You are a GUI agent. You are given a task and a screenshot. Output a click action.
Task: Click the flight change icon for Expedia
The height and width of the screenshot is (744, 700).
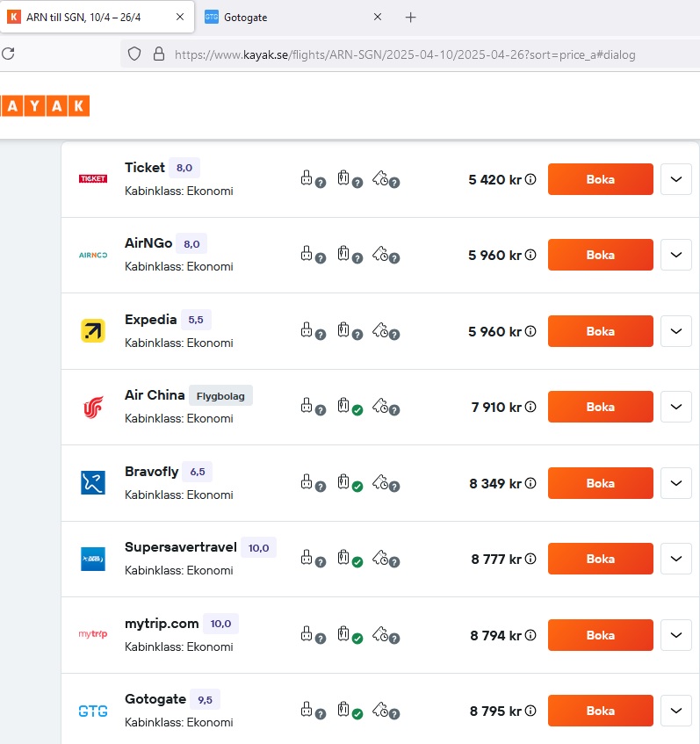click(x=382, y=330)
